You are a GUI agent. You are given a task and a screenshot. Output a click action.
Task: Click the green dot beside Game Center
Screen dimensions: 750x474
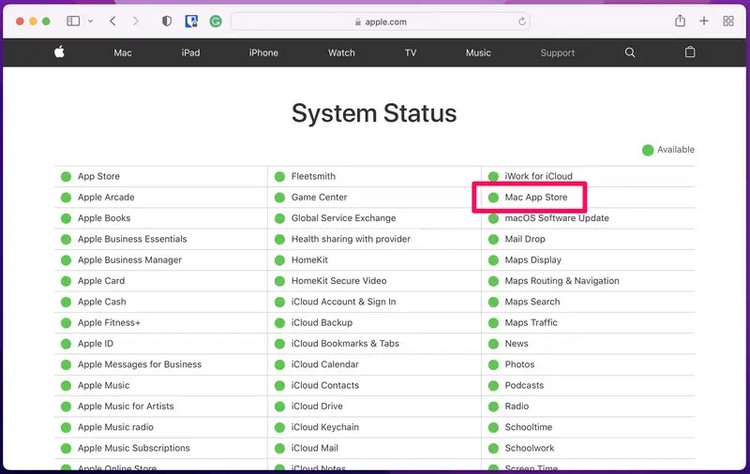click(x=280, y=198)
